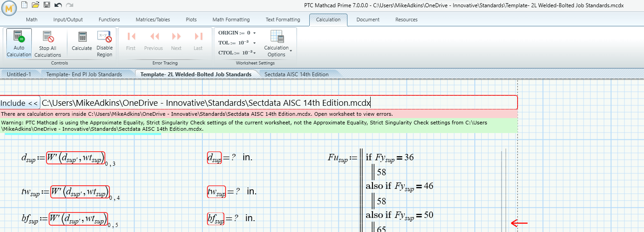Switch to the Functions ribbon tab

(x=109, y=20)
